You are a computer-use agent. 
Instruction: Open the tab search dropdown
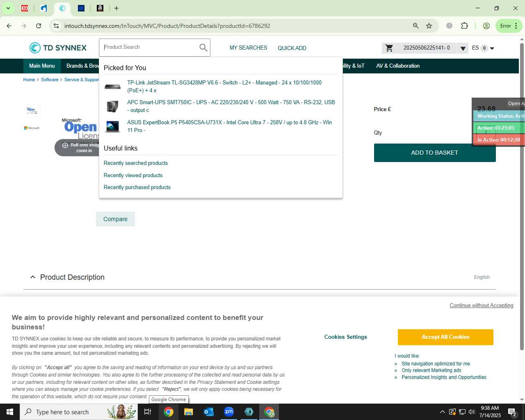(x=8, y=8)
